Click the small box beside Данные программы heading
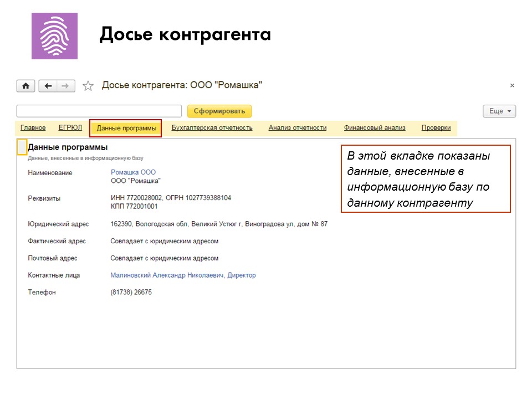Viewport: 532px width, 399px height. (x=22, y=147)
